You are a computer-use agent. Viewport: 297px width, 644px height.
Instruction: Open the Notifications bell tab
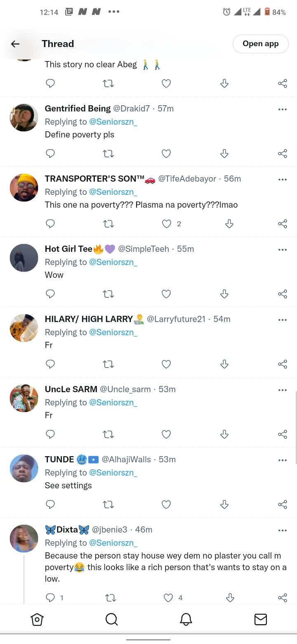(186, 619)
